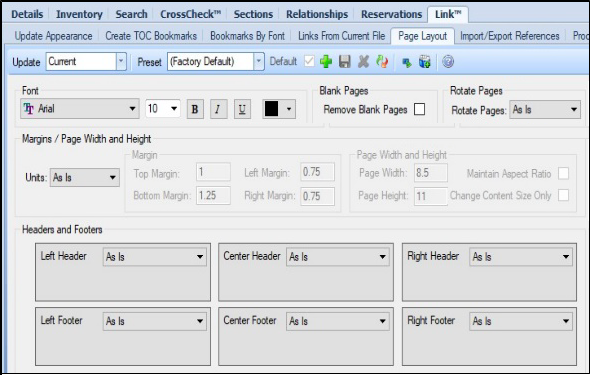Viewport: 590px width, 375px height.
Task: Switch to the CrossCheck tab
Action: pos(191,14)
